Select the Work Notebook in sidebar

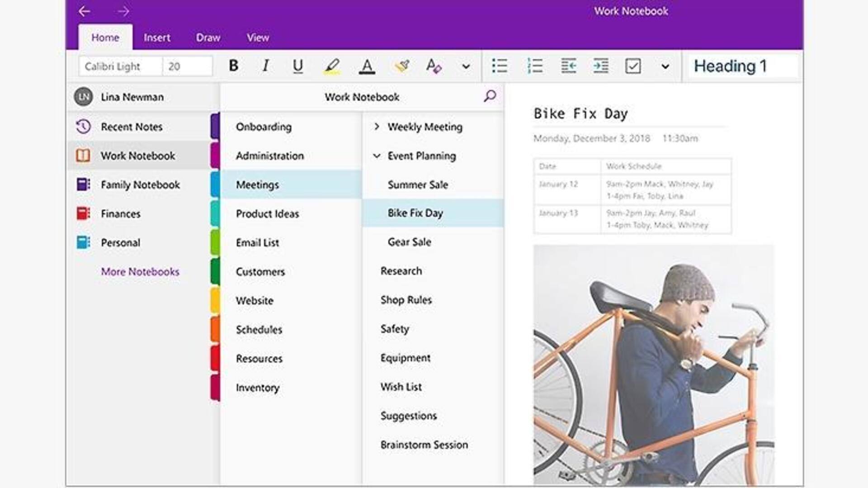[x=139, y=156]
